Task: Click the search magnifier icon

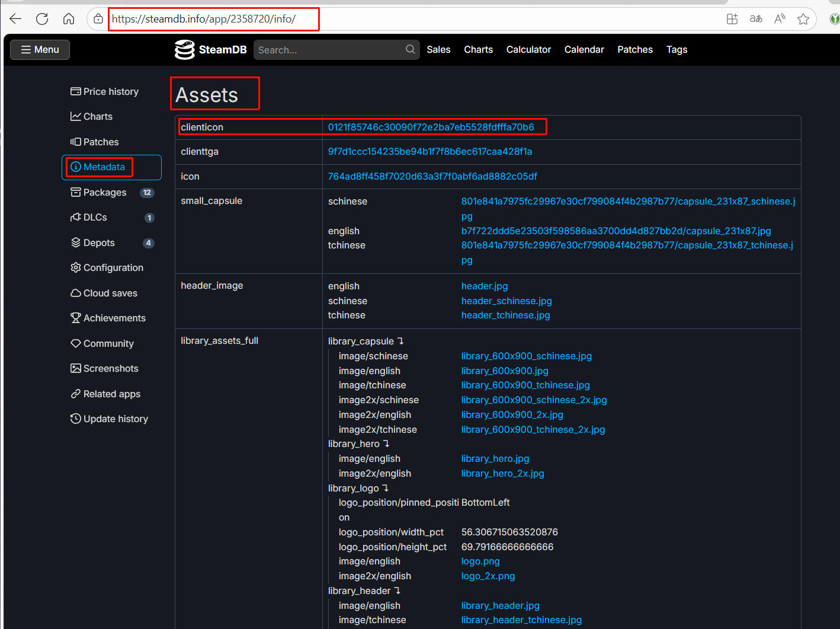Action: tap(411, 50)
